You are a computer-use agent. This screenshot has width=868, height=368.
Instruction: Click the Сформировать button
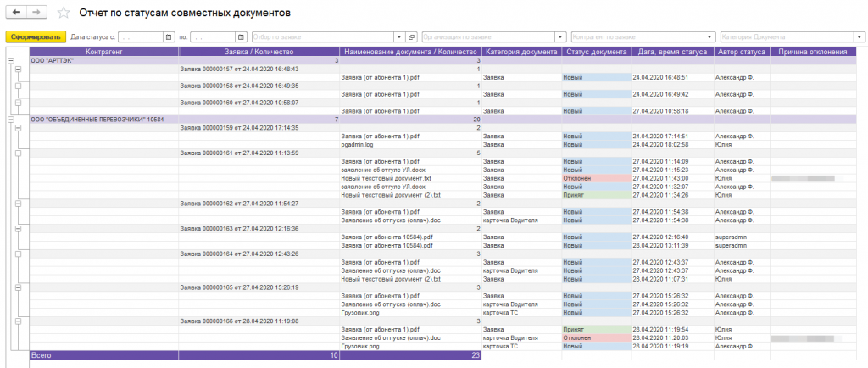click(x=36, y=37)
